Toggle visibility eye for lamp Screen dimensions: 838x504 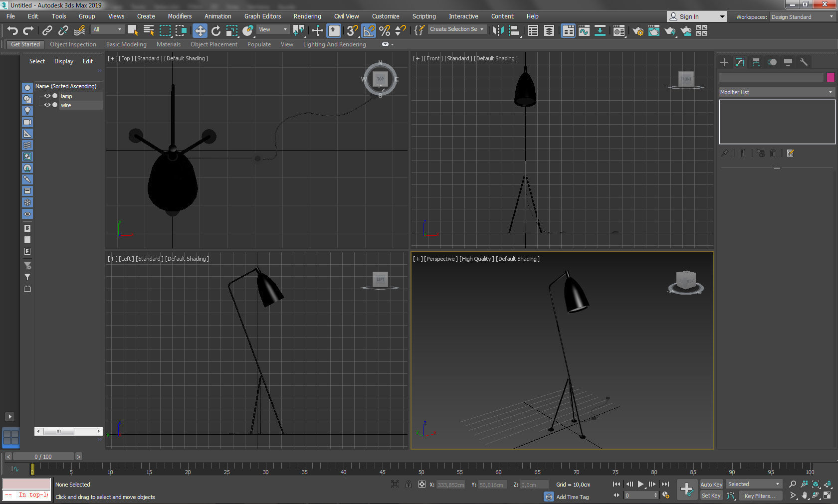click(47, 96)
